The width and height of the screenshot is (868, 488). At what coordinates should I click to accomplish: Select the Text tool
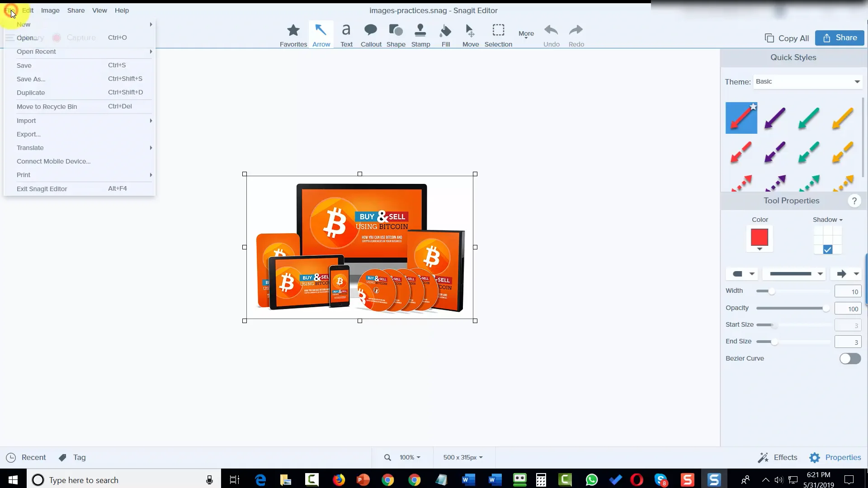[346, 35]
